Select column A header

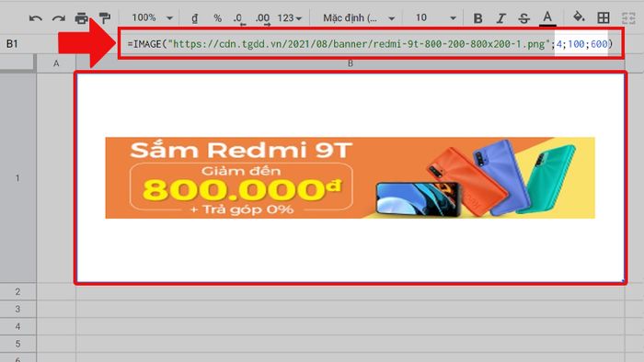(x=56, y=63)
